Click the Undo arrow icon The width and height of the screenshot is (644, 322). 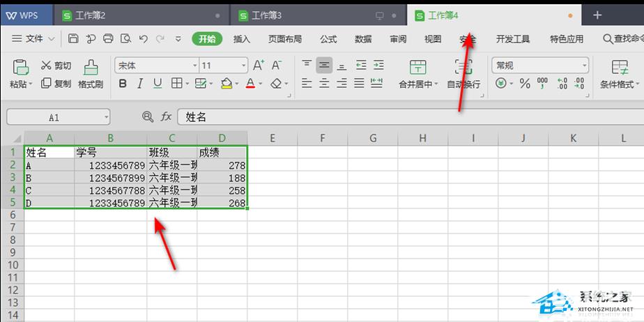(x=144, y=38)
